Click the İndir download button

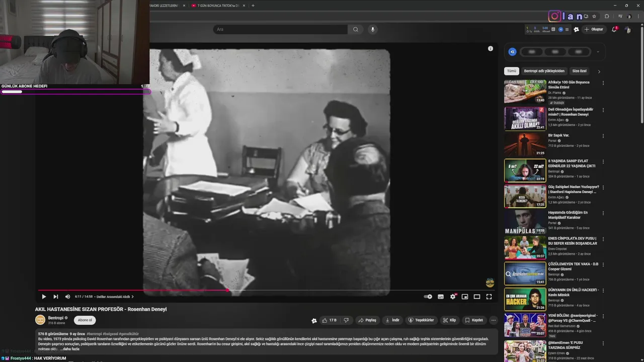pyautogui.click(x=392, y=320)
